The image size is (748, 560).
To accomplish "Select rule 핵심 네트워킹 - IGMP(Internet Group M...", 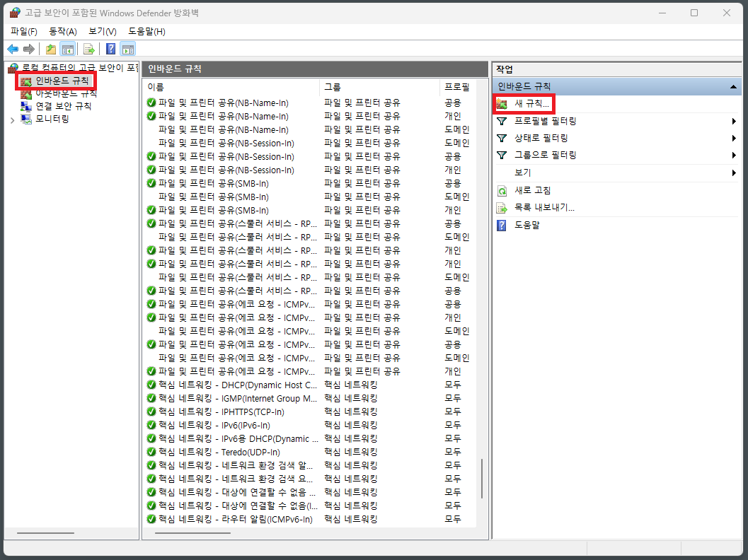I will click(x=238, y=398).
